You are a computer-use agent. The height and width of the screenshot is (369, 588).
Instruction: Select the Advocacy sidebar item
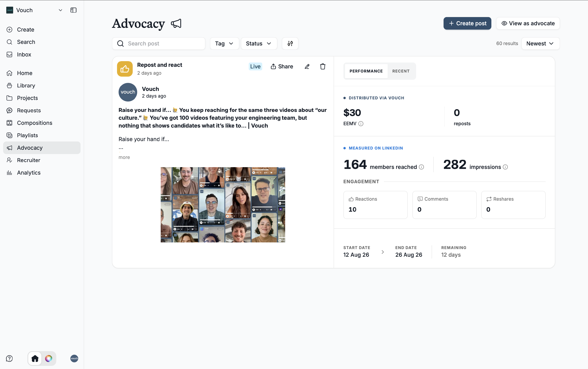point(42,148)
